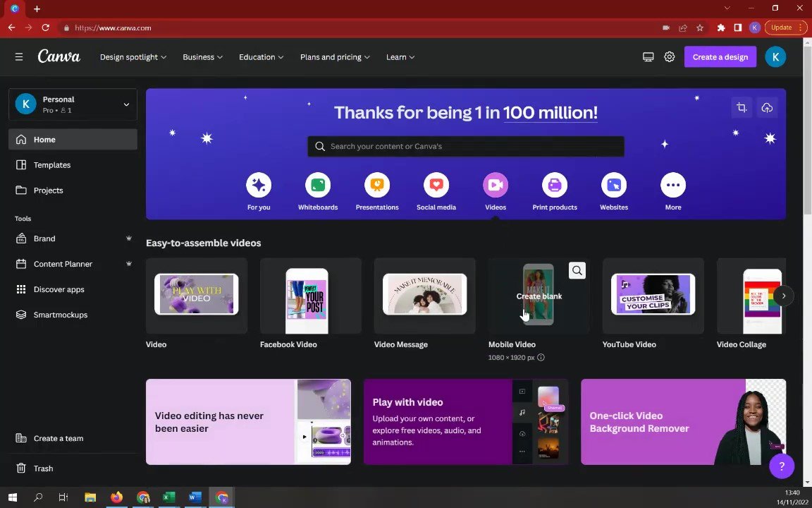Click the browser bookmark star icon
The height and width of the screenshot is (508, 812).
[700, 28]
